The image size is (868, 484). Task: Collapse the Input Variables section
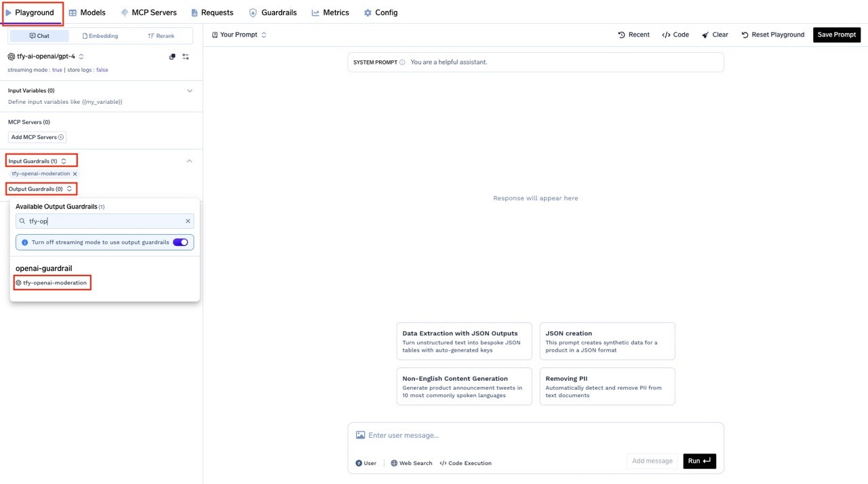coord(189,90)
